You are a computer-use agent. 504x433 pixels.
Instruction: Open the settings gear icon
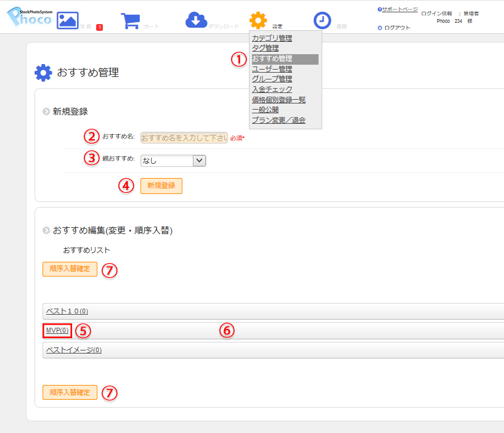(258, 20)
